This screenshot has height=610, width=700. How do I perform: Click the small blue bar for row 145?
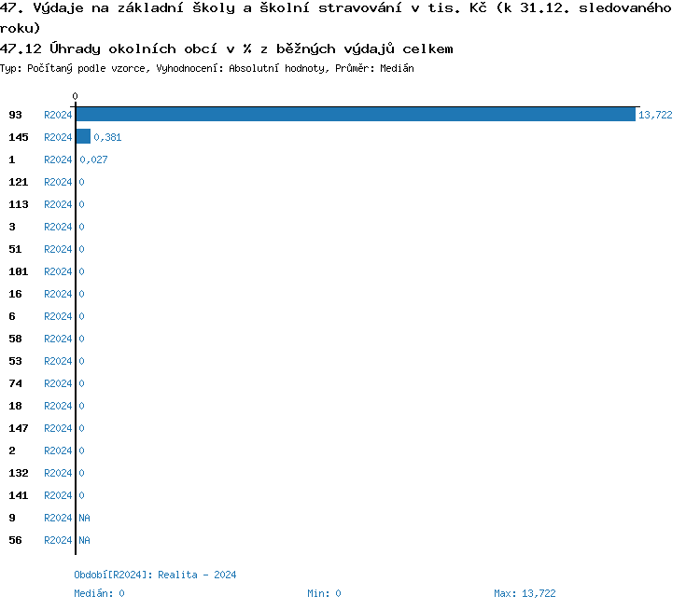pyautogui.click(x=83, y=137)
